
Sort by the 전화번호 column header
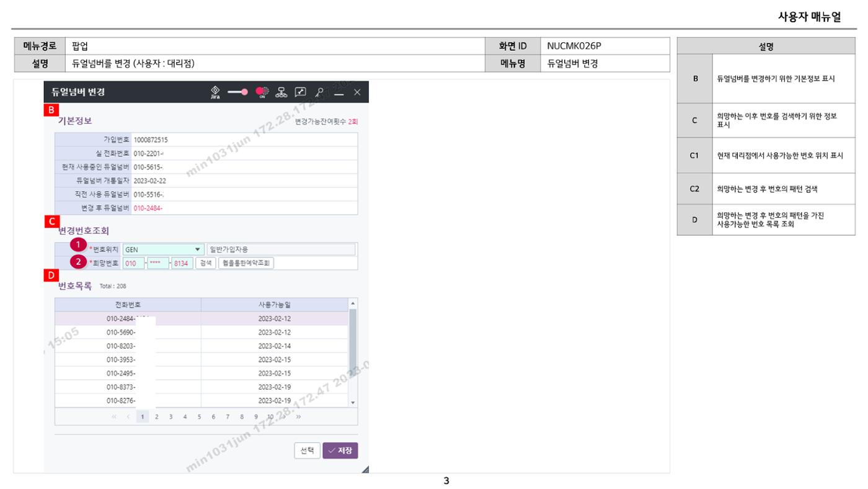click(128, 305)
